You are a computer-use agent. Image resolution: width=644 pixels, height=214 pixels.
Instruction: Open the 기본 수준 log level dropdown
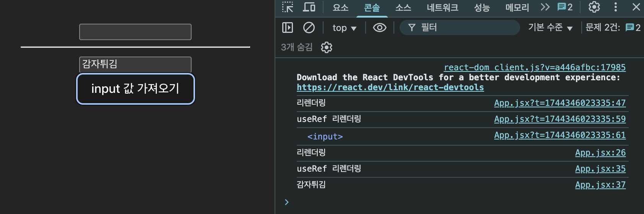coord(550,28)
